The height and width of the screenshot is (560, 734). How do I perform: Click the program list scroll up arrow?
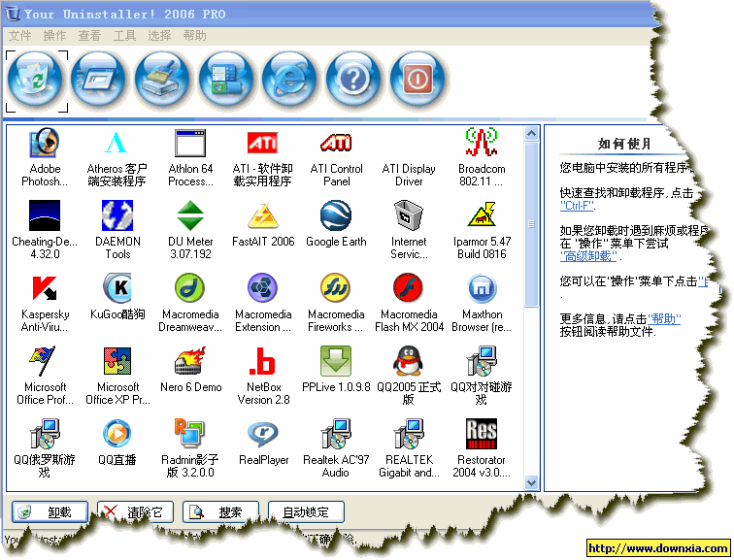tap(531, 134)
